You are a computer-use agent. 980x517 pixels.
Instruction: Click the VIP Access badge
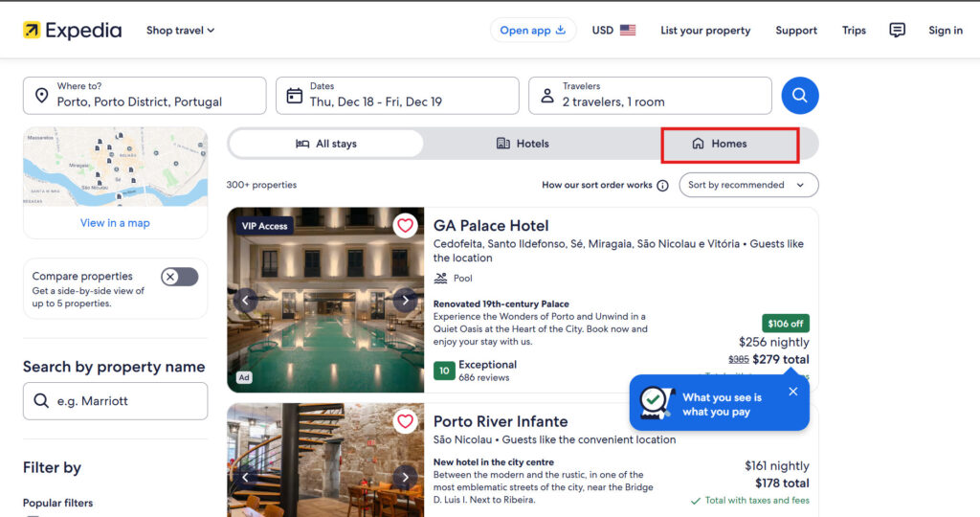coord(265,226)
